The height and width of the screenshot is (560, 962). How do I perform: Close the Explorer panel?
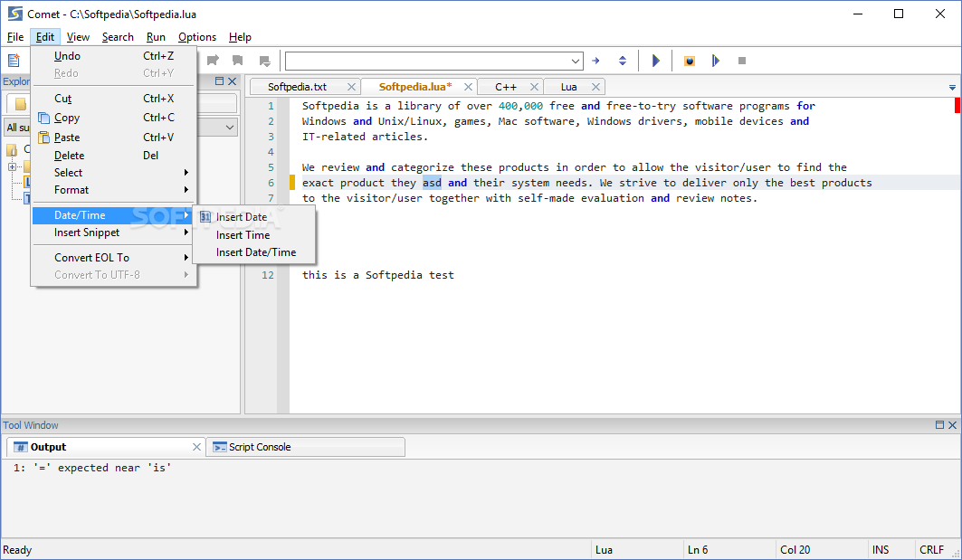pyautogui.click(x=232, y=81)
